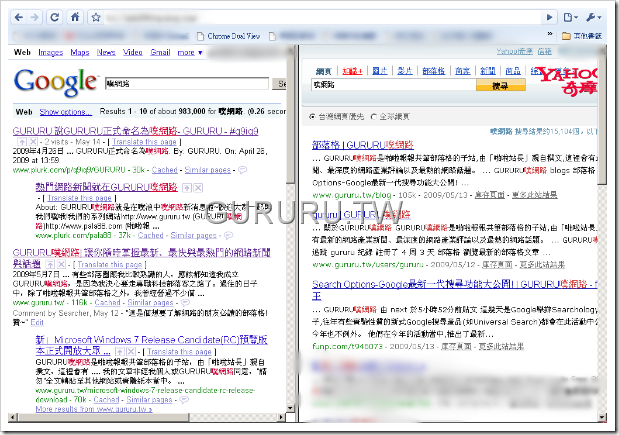Open comment bubble on the 70k gururu.tw result
The height and width of the screenshot is (435, 619).
pos(184,399)
